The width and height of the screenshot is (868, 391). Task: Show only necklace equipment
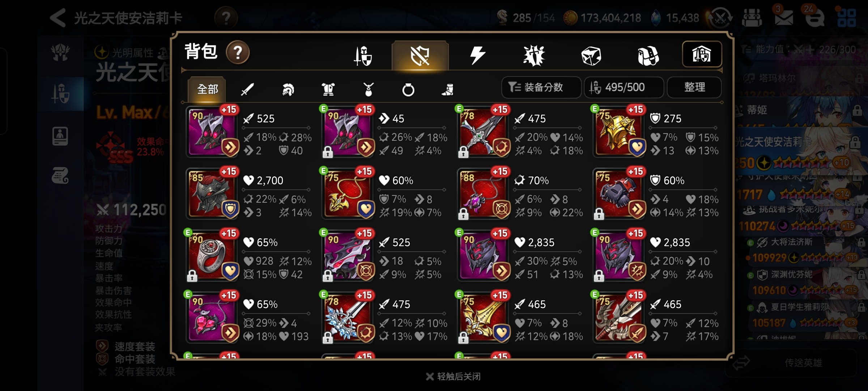click(x=368, y=89)
